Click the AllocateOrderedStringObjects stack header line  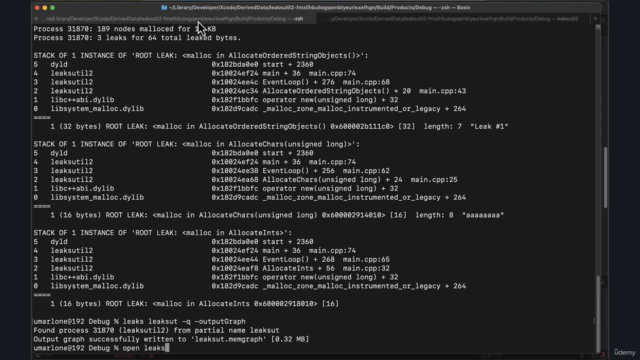coord(200,56)
